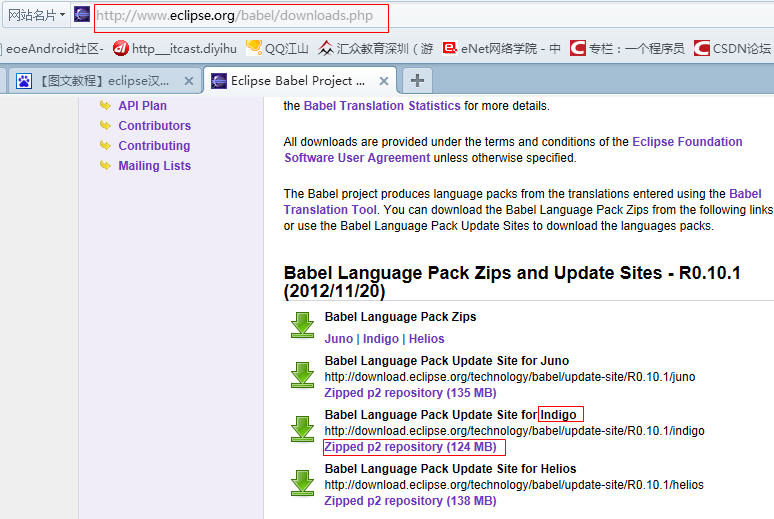The image size is (774, 519).
Task: Click the QQ江山 bookmark icon
Action: 254,48
